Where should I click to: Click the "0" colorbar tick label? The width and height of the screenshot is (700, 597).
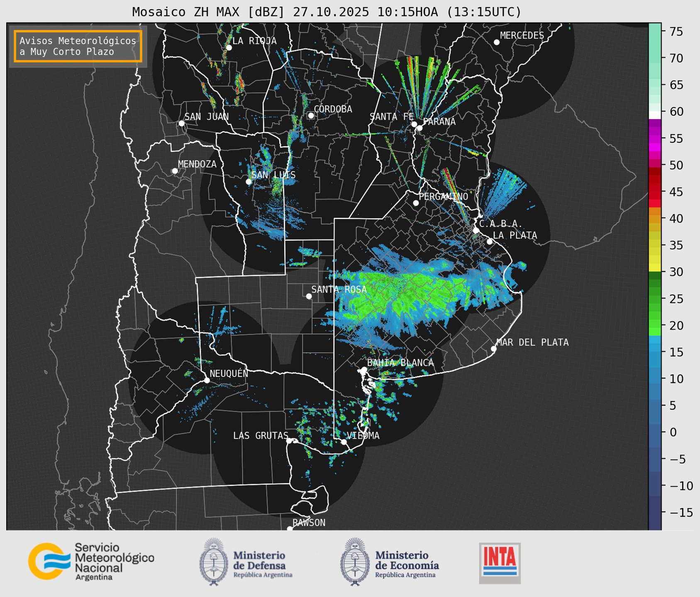coord(673,432)
